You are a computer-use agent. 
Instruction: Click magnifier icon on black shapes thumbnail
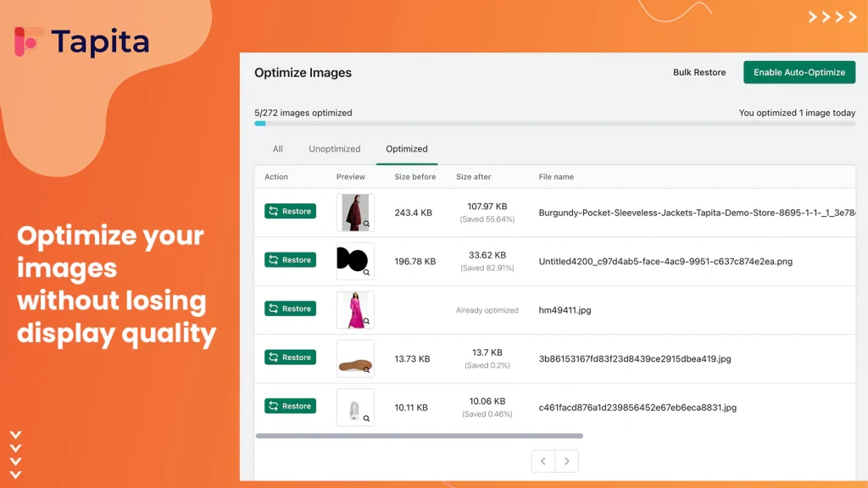coord(366,273)
